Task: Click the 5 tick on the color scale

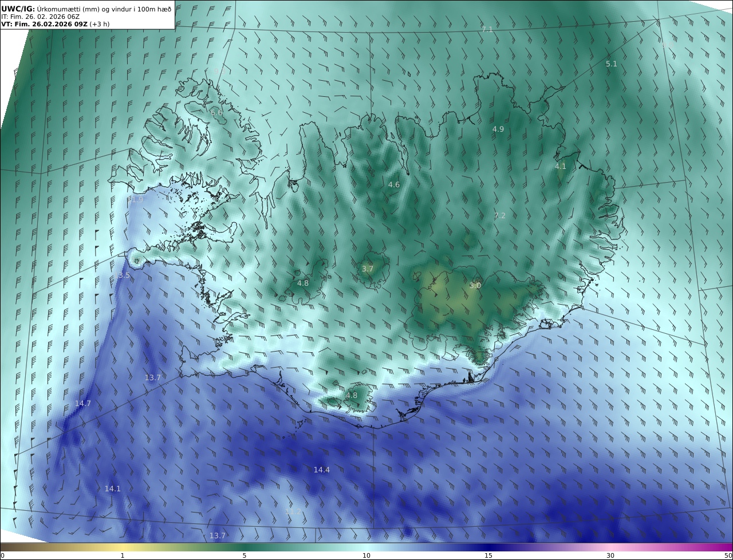Action: click(245, 555)
